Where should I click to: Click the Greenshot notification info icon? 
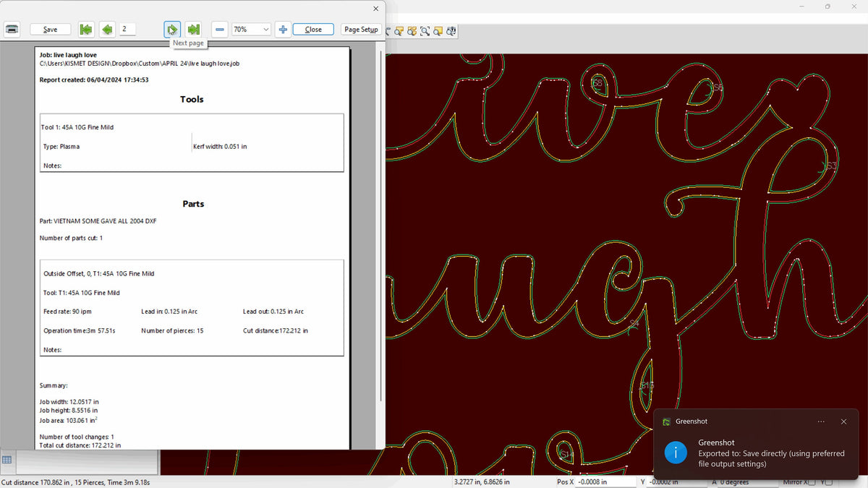(x=676, y=453)
